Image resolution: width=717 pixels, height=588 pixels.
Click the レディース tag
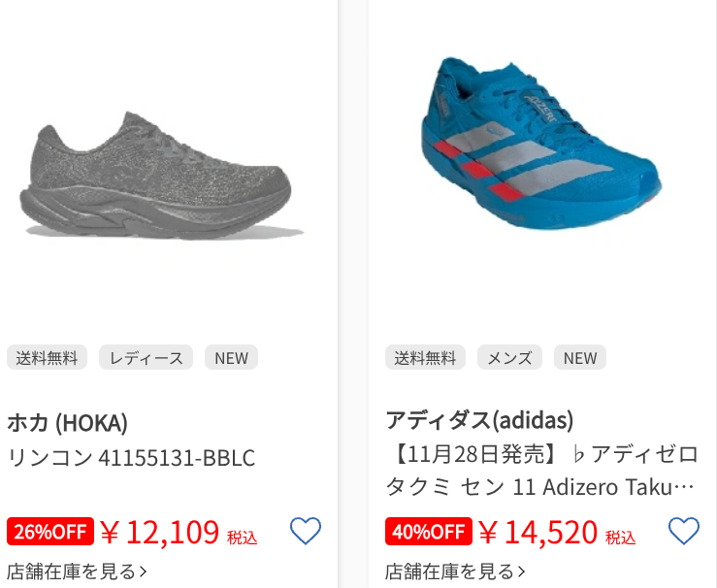[146, 358]
